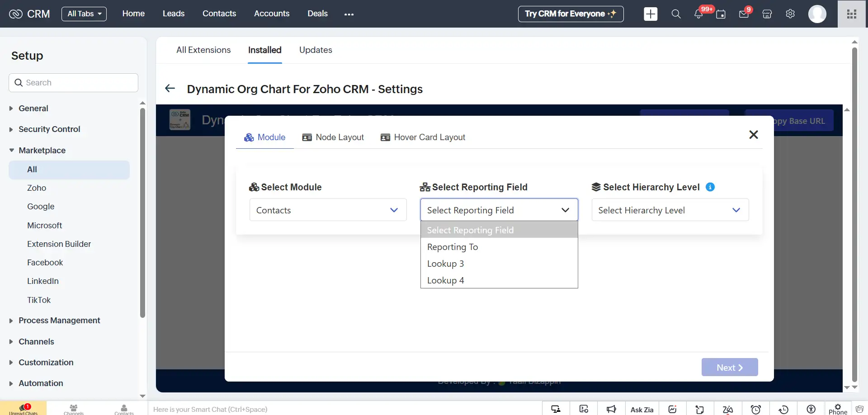Click the back arrow beside Settings title
The image size is (868, 415).
(x=170, y=89)
